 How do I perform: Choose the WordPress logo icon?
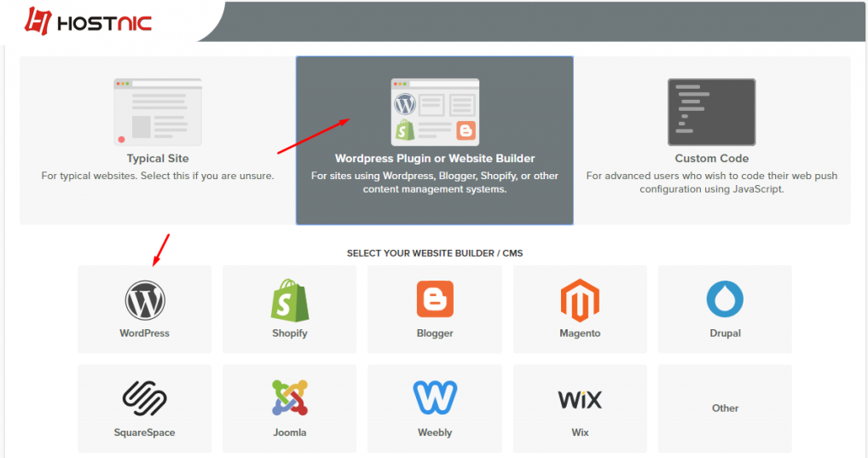(144, 300)
